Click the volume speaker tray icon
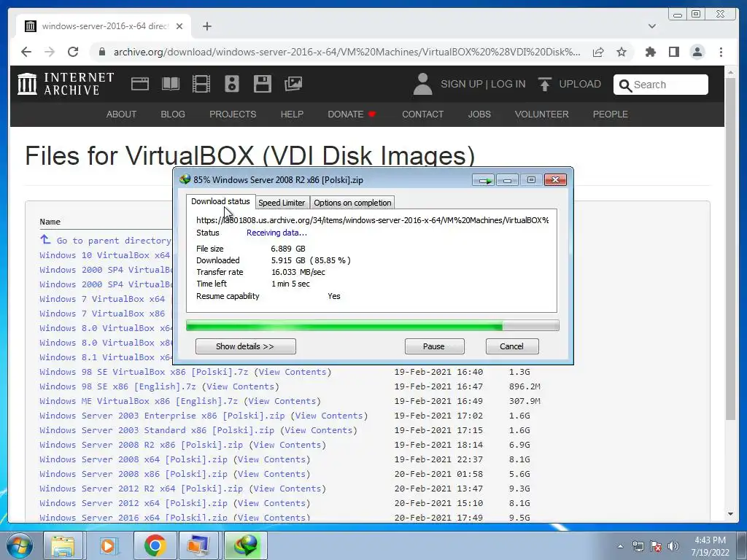The height and width of the screenshot is (560, 747). [673, 546]
